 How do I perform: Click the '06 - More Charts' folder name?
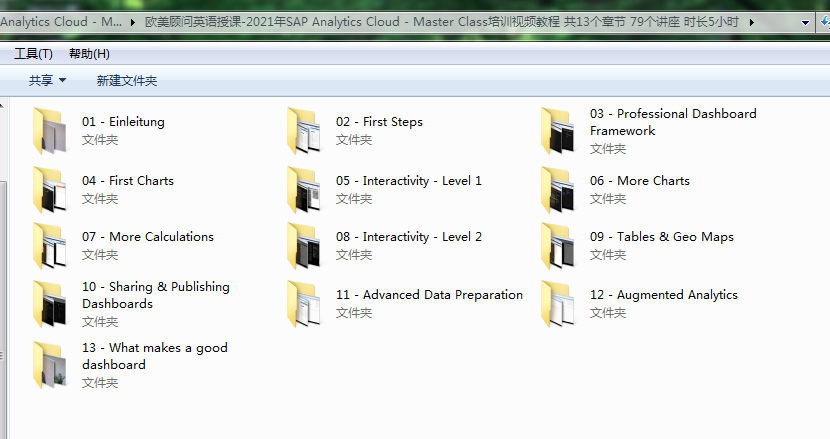640,181
